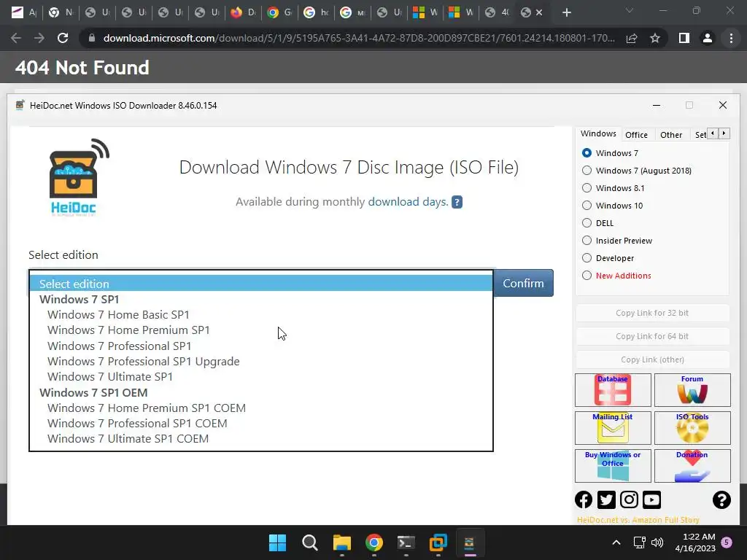The width and height of the screenshot is (747, 560).
Task: Open a new Chrome tab
Action: click(566, 12)
